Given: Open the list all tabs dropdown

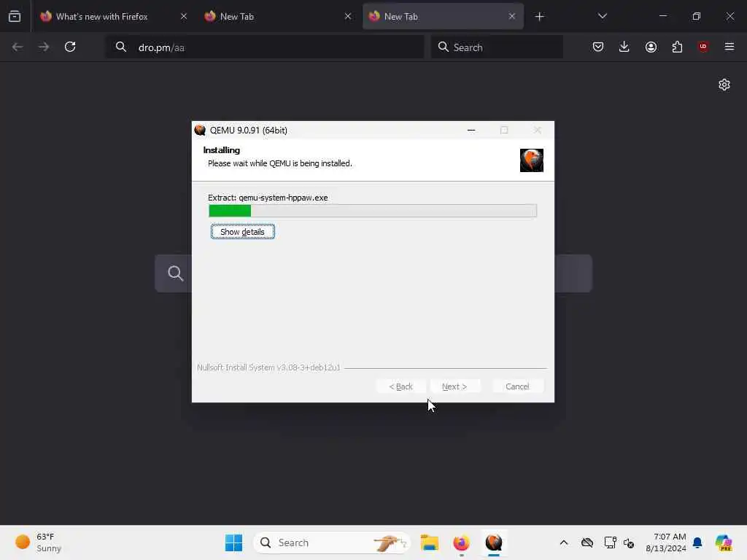Looking at the screenshot, I should click(602, 16).
